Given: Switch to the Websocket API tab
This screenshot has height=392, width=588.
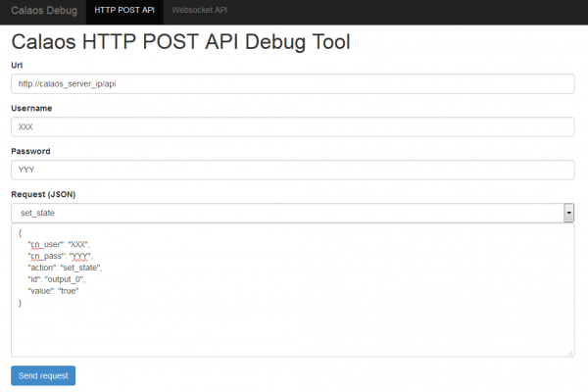Looking at the screenshot, I should pos(199,11).
